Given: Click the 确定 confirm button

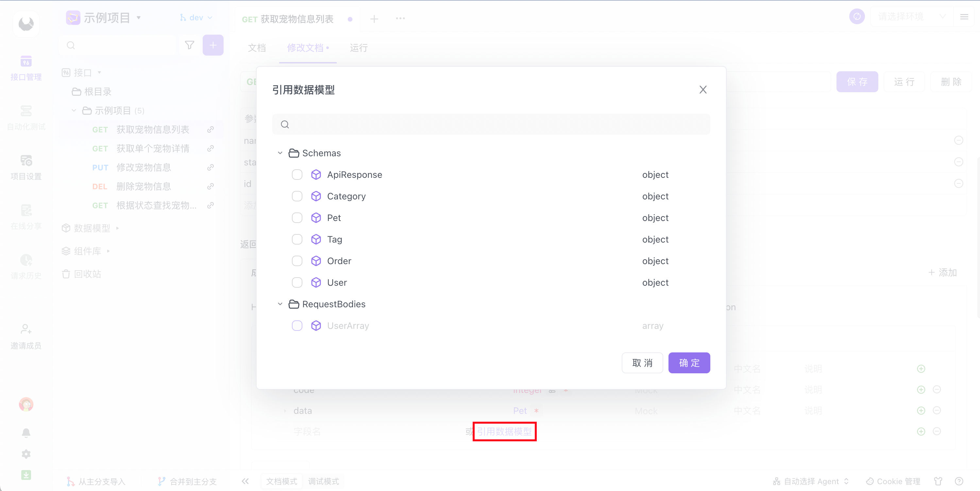Looking at the screenshot, I should (x=689, y=363).
